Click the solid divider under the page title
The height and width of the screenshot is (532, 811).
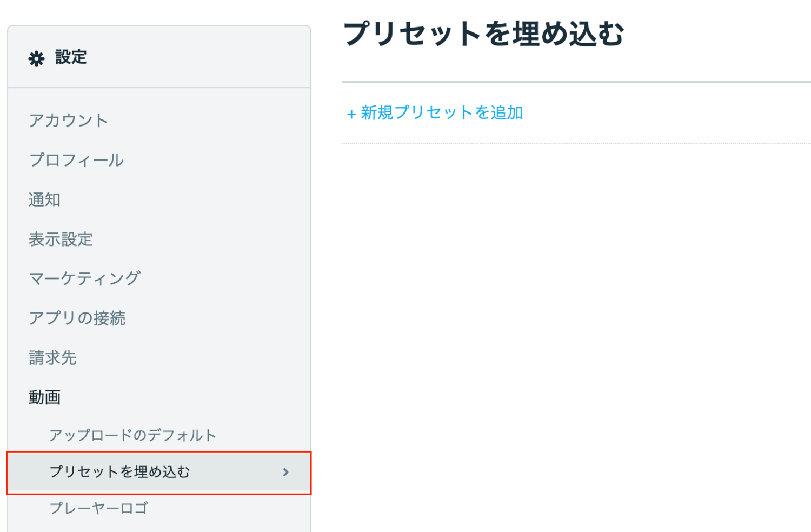point(576,82)
